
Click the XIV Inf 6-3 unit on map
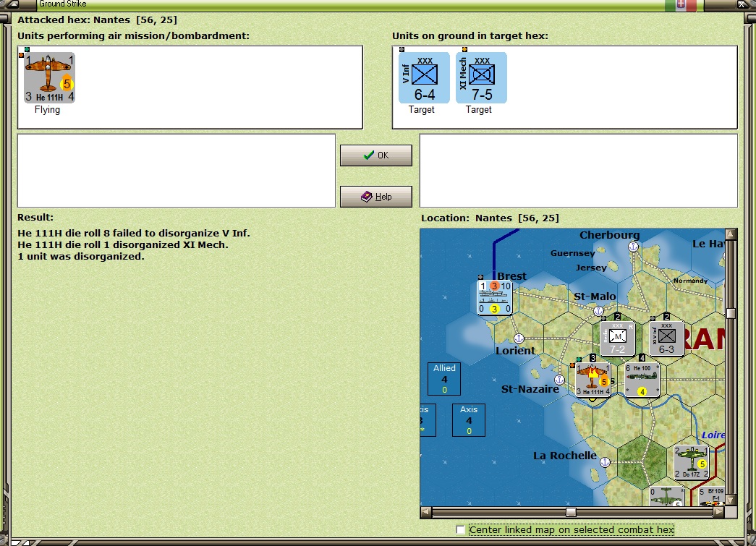(667, 338)
